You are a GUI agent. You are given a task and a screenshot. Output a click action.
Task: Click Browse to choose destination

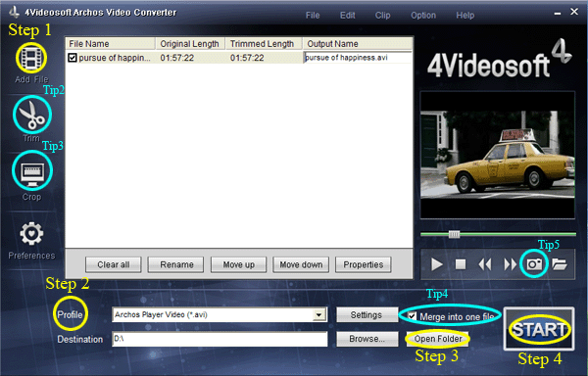367,339
